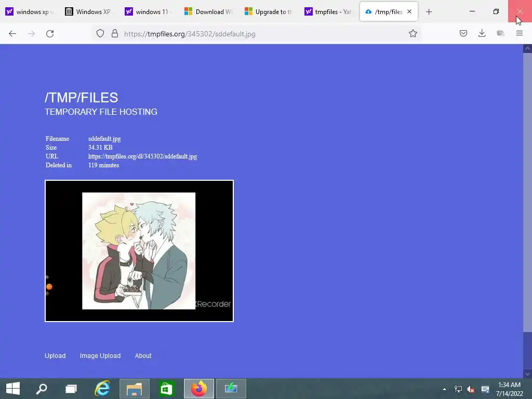
Task: Bookmark this page with the star
Action: (x=413, y=34)
